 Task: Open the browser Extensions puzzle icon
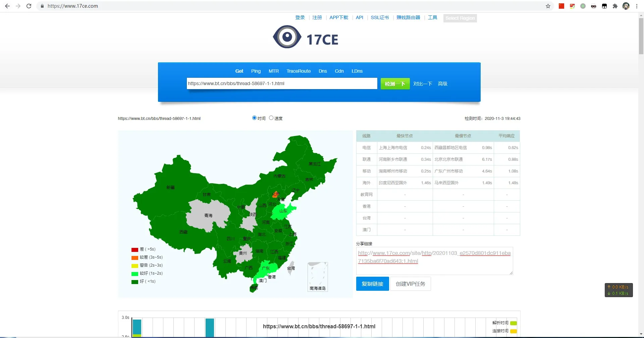click(615, 6)
